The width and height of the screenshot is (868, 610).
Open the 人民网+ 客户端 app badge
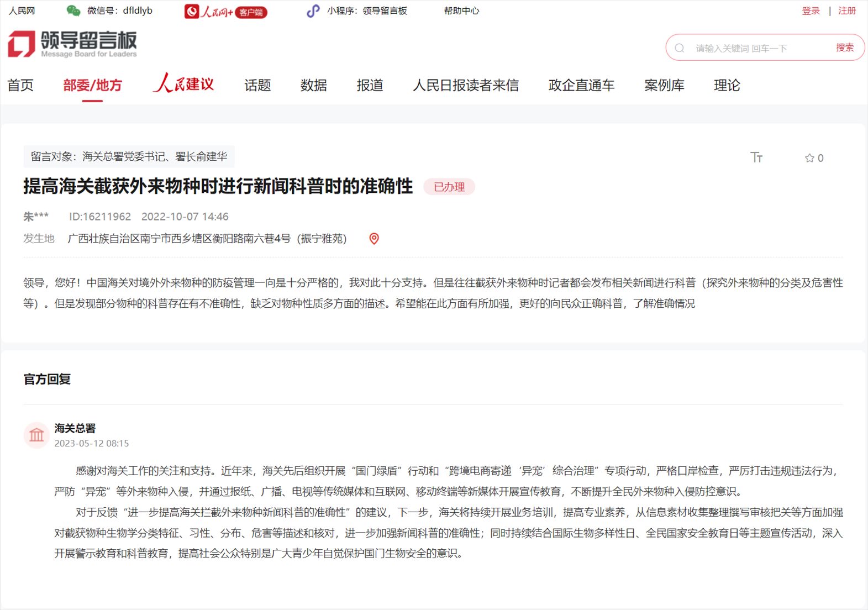click(x=225, y=12)
